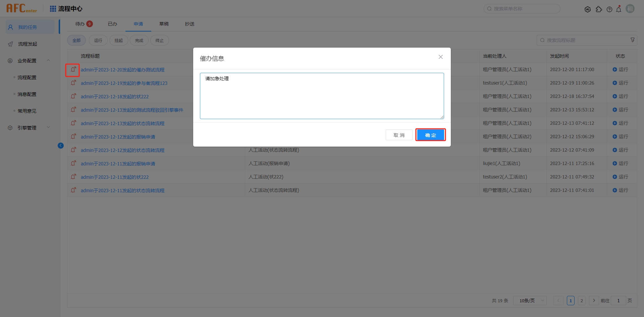Select the 完成 status filter pill
644x317 pixels.
139,40
